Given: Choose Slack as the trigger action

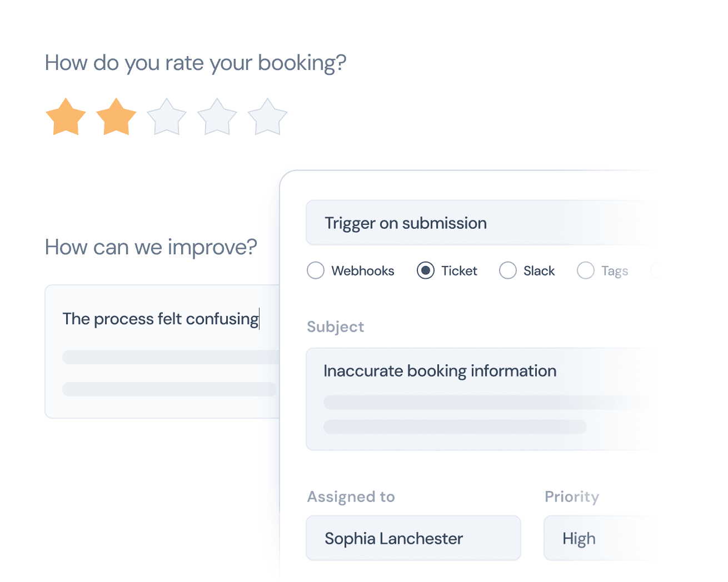Looking at the screenshot, I should (507, 270).
